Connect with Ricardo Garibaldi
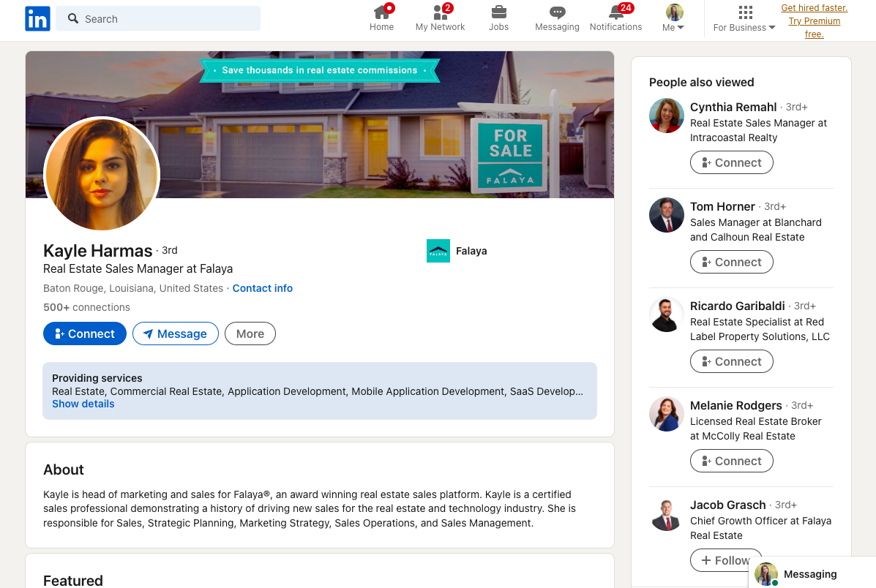 (x=731, y=361)
